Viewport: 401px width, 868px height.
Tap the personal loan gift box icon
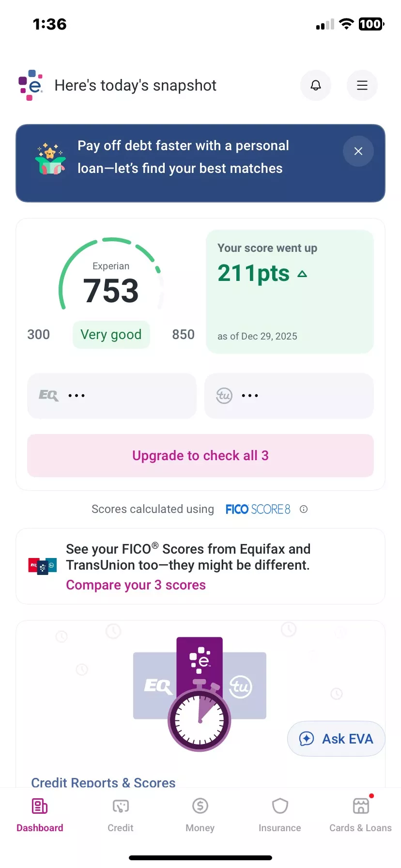50,159
